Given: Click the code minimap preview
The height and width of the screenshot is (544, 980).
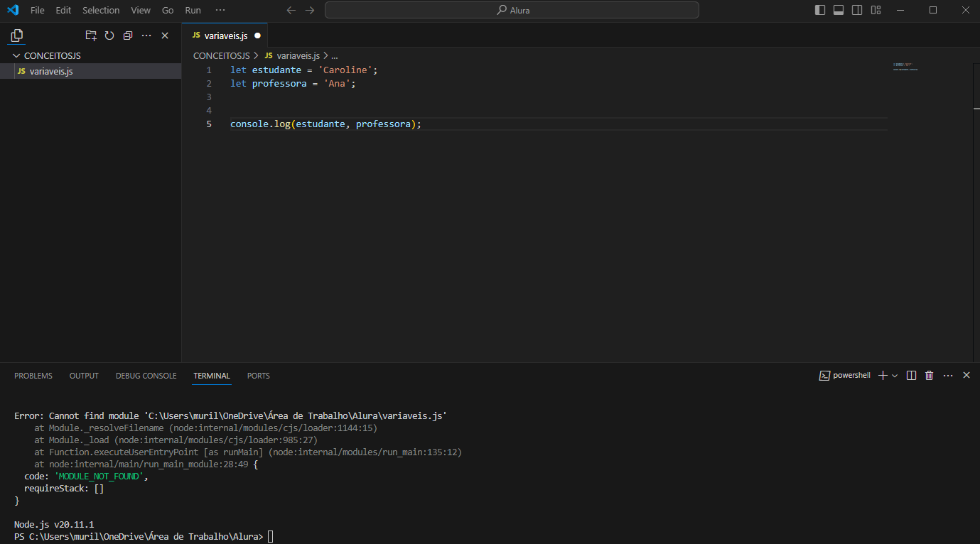Looking at the screenshot, I should point(905,67).
